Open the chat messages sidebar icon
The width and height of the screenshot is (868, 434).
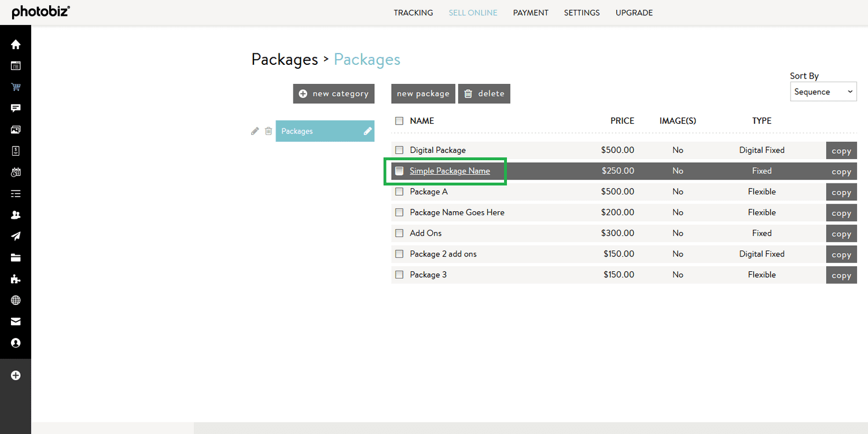(16, 108)
